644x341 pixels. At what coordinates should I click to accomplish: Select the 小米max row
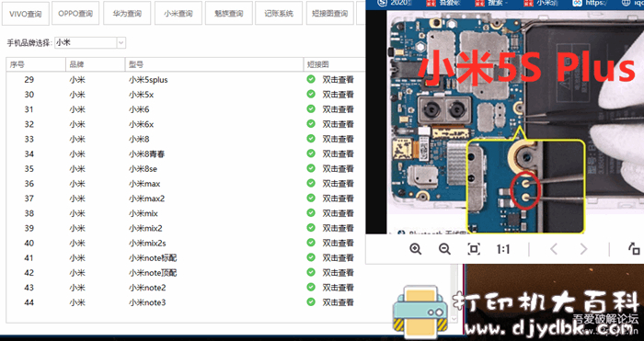click(x=186, y=184)
